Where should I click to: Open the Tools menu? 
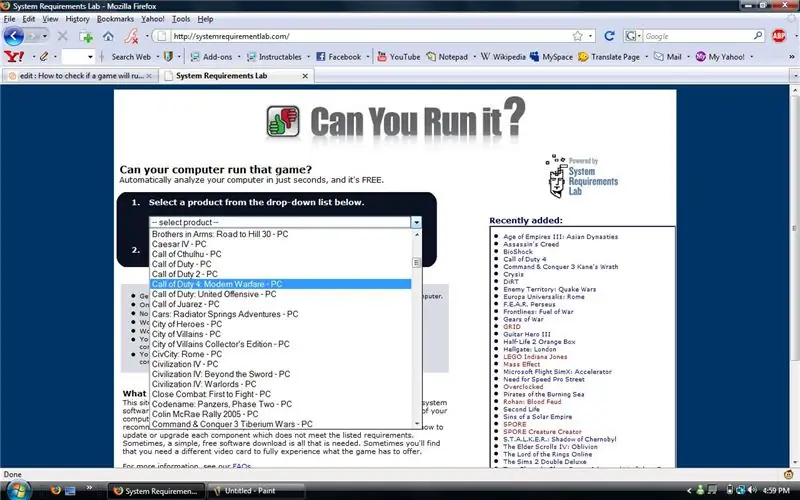tap(181, 19)
